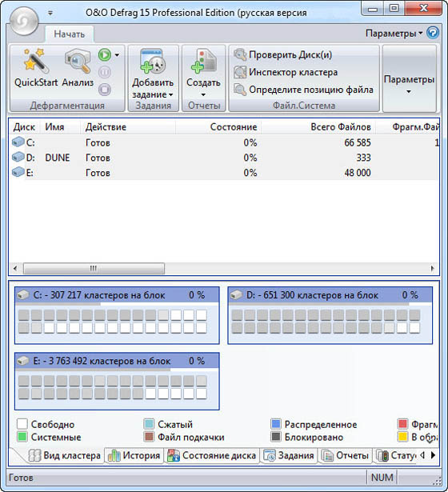Switch to the Начать ribbon tab
Viewport: 448px width, 492px height.
point(70,34)
